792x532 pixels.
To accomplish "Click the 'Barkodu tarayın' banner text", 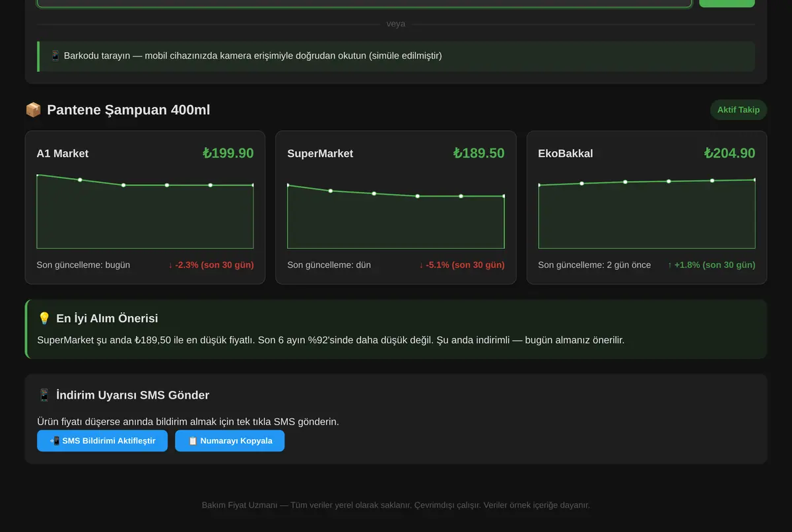I will tap(253, 55).
